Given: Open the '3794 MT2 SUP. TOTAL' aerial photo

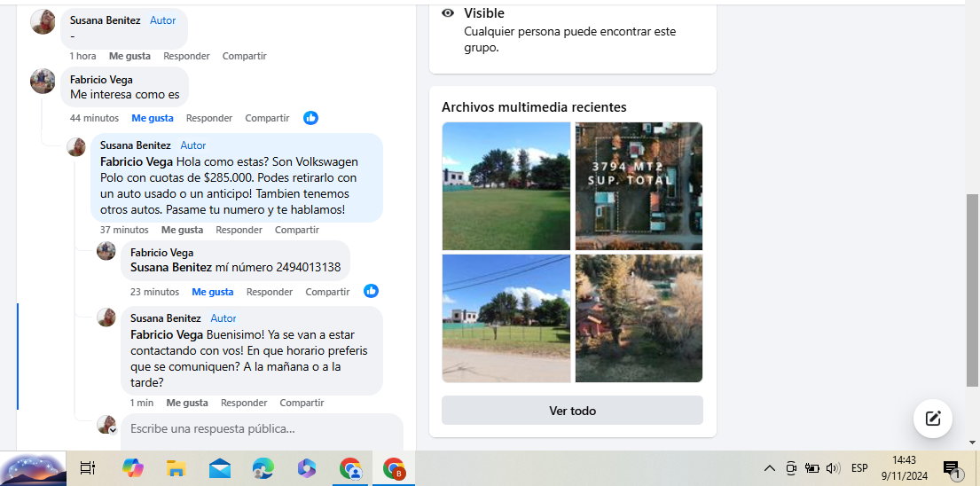Looking at the screenshot, I should click(639, 186).
